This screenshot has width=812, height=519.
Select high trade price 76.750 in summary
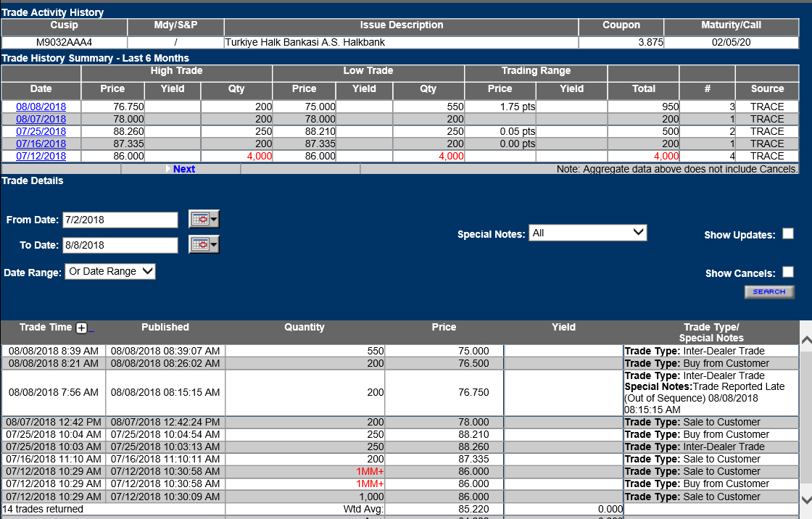pos(128,107)
